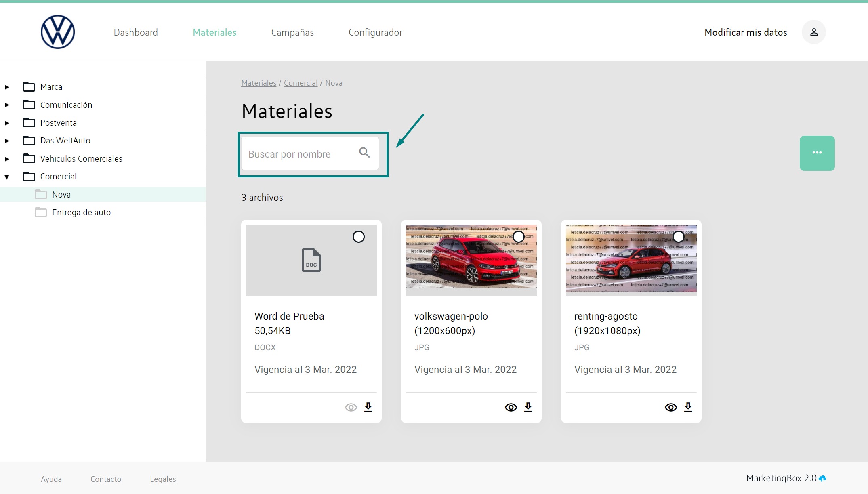Open the Configurador menu item

pyautogui.click(x=375, y=32)
